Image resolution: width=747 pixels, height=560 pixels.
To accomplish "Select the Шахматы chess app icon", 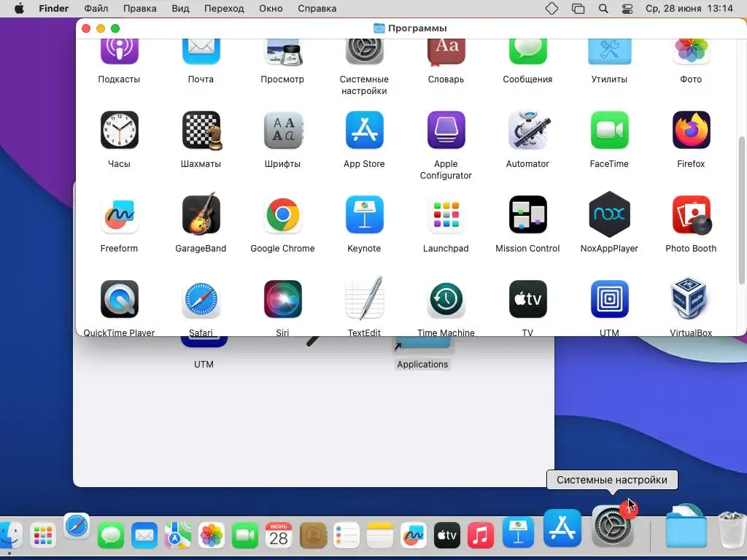I will click(201, 130).
